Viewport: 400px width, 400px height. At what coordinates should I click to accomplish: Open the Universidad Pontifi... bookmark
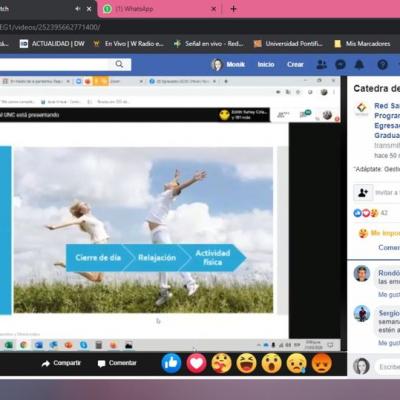click(x=289, y=44)
